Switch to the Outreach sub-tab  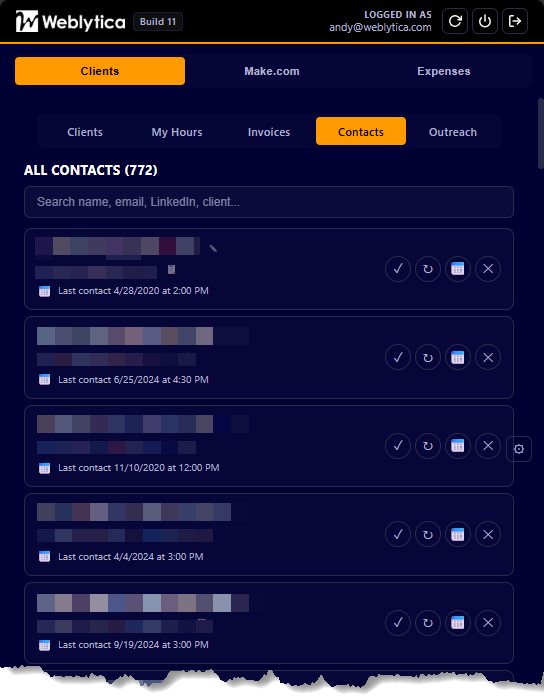coord(453,132)
